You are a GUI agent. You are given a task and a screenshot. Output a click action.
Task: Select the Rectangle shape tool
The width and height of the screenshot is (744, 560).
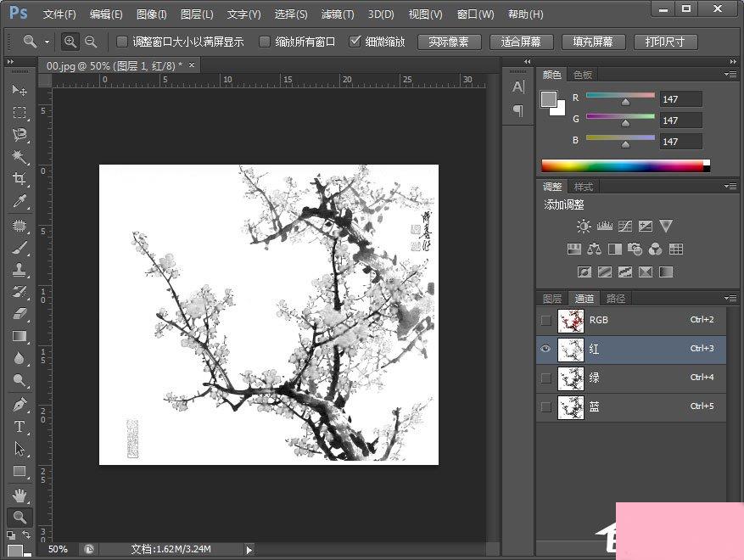tap(19, 471)
